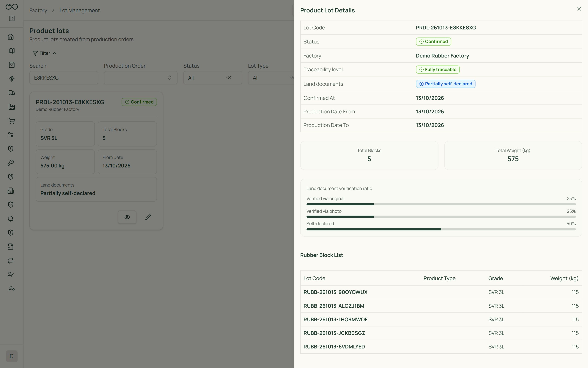The width and height of the screenshot is (588, 368).
Task: Expand the sidebar with panel toggle icon
Action: click(12, 18)
